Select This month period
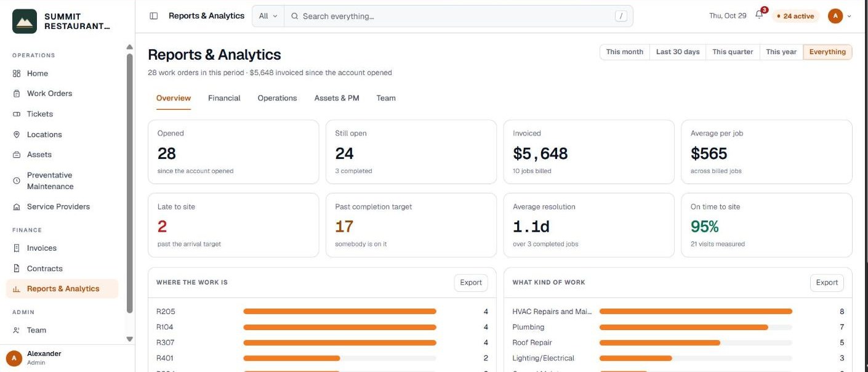 click(x=624, y=52)
